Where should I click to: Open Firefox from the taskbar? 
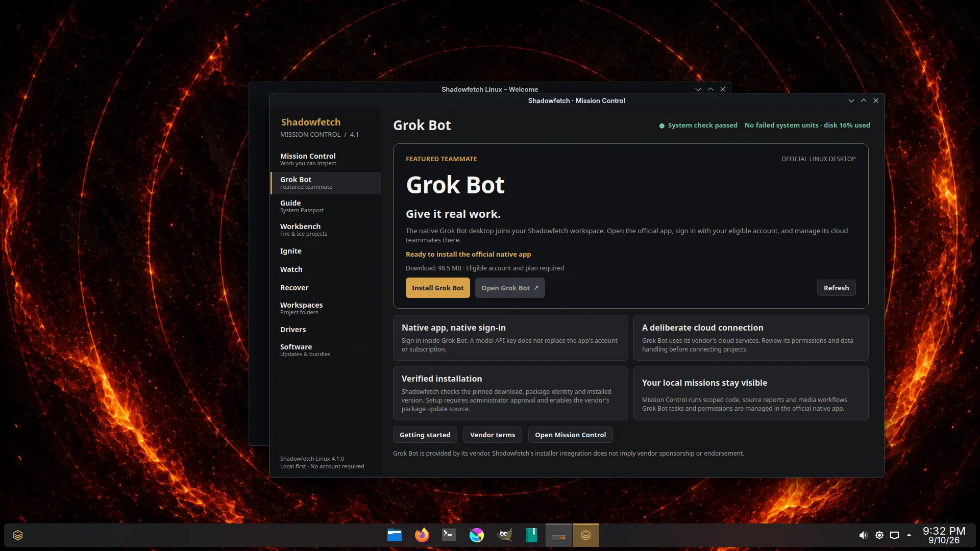click(x=422, y=535)
